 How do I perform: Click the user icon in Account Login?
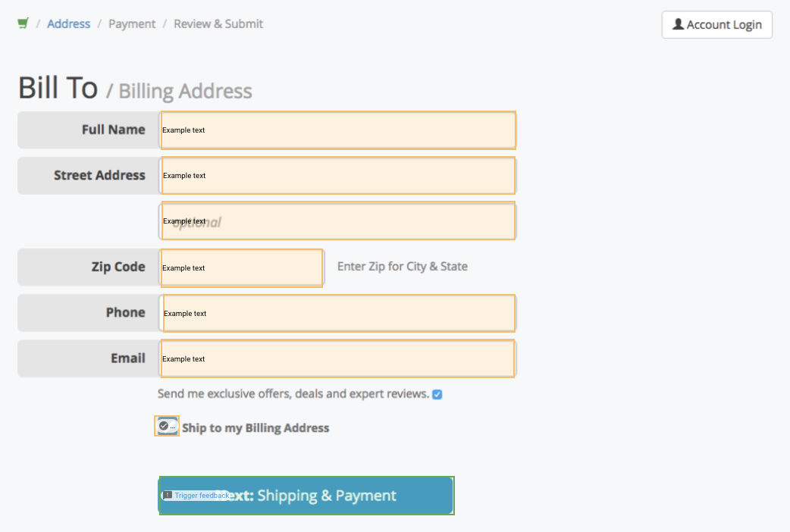tap(678, 24)
